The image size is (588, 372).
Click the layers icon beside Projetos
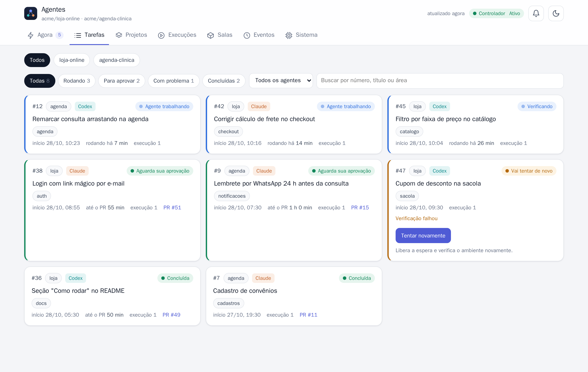coord(119,35)
